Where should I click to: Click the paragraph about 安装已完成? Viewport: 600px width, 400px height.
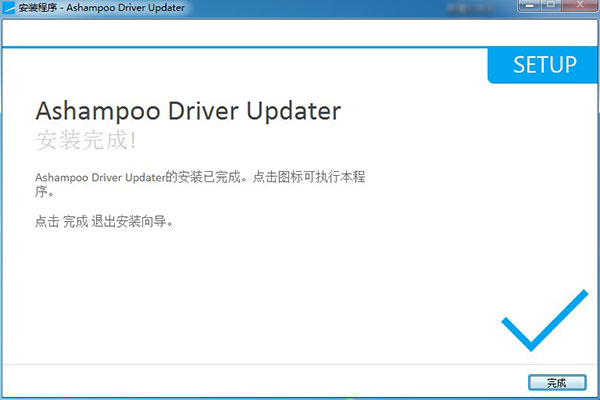pos(200,184)
